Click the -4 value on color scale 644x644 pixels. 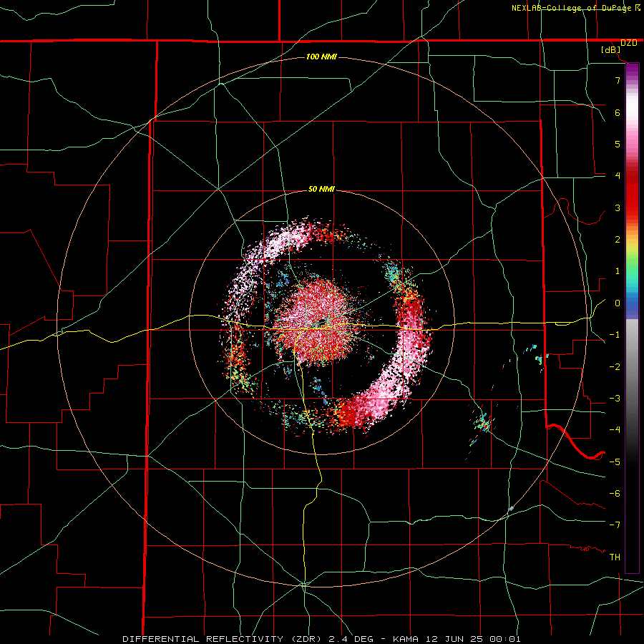[x=615, y=430]
